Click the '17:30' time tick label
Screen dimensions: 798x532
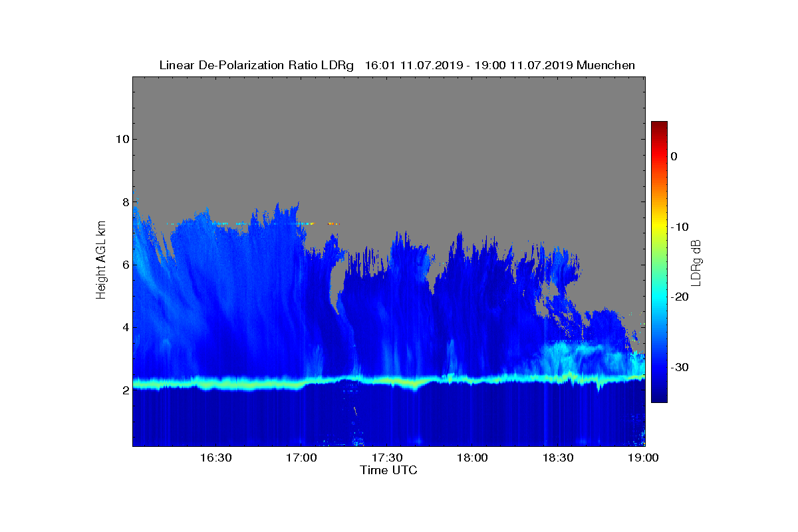[387, 458]
